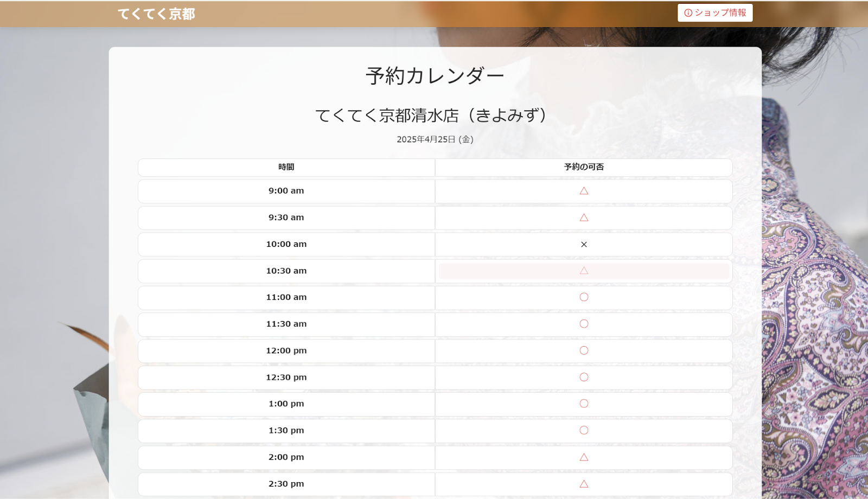Click the 11:30 am time cell
The height and width of the screenshot is (499, 868).
pyautogui.click(x=286, y=324)
